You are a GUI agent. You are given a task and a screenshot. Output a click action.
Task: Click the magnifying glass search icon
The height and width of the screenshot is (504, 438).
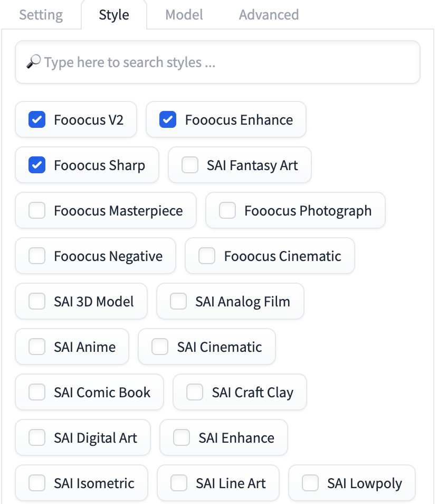[33, 62]
